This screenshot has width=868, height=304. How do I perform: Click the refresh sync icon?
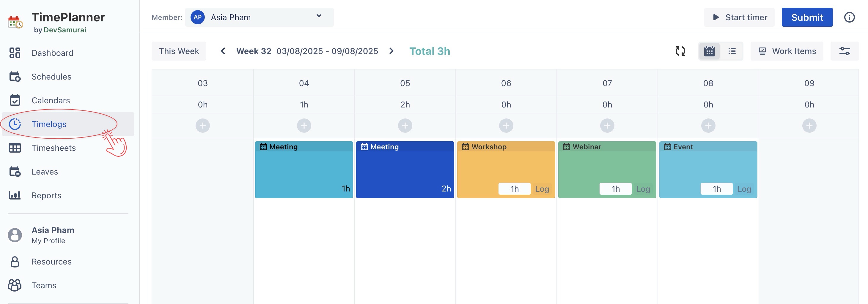(x=680, y=51)
